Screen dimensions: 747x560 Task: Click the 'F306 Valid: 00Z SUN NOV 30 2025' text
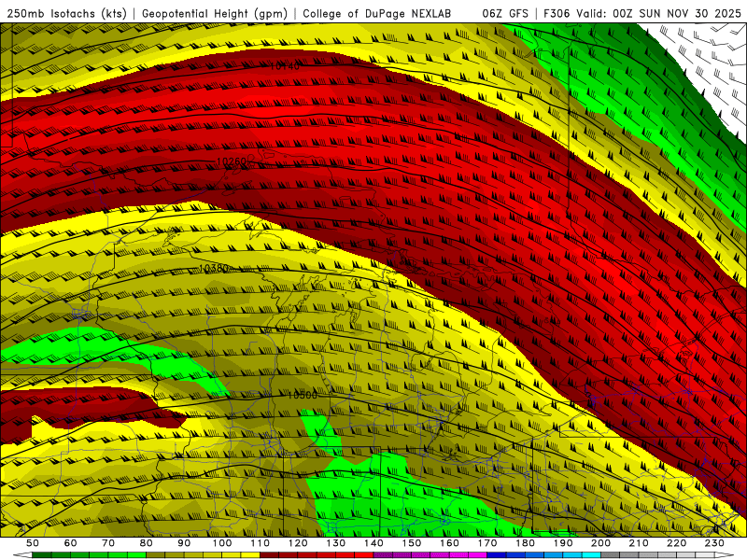[642, 14]
